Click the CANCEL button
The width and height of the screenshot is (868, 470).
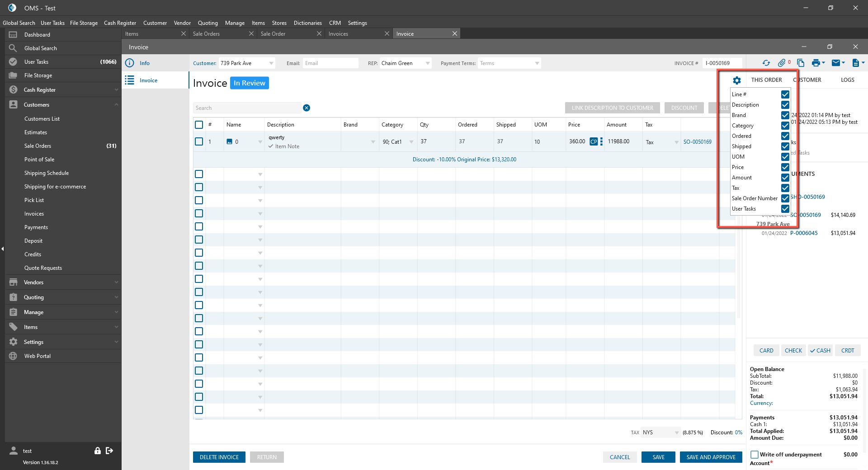pos(619,457)
